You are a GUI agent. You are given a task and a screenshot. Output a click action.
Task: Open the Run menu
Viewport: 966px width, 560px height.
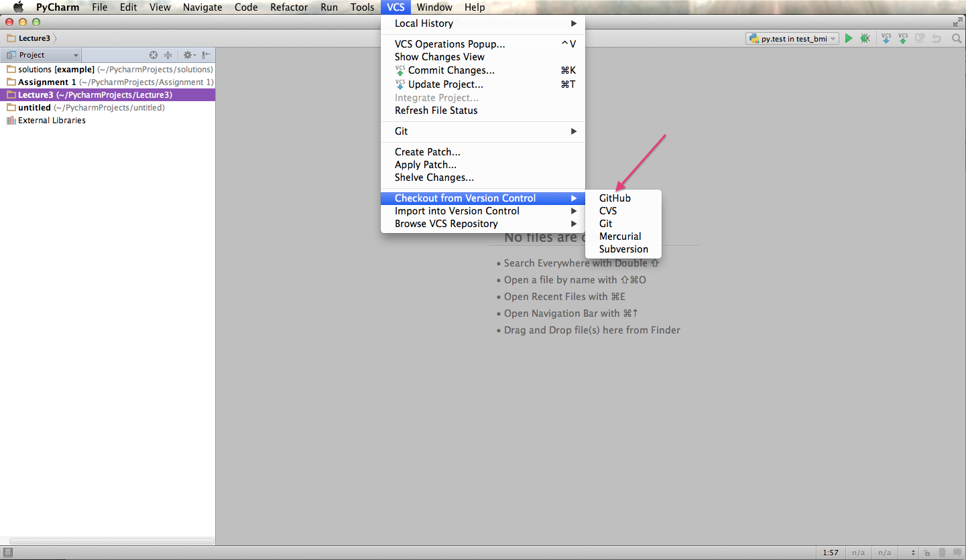[329, 7]
